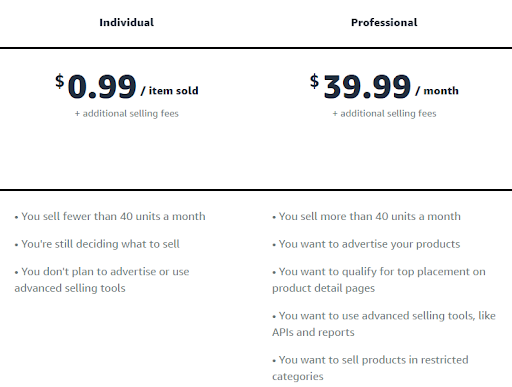Click additional selling fees under Individual
Image resolution: width=512 pixels, height=387 pixels.
[x=127, y=114]
